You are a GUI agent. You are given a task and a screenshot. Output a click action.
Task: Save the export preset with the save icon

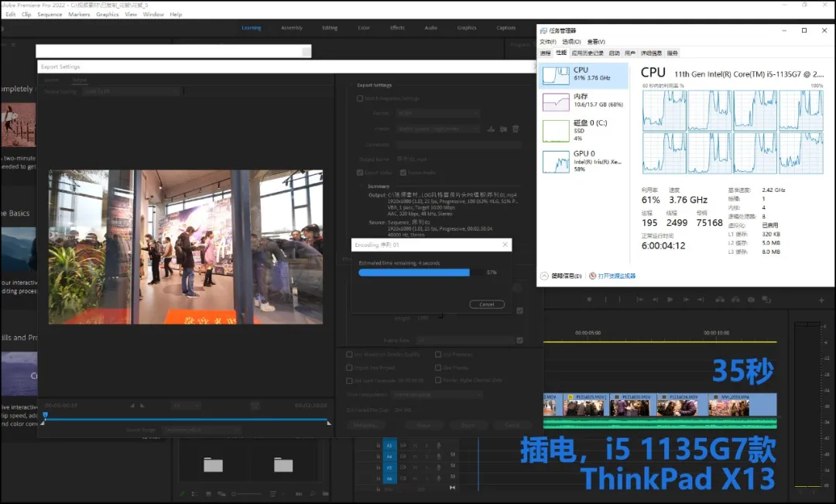tap(491, 129)
